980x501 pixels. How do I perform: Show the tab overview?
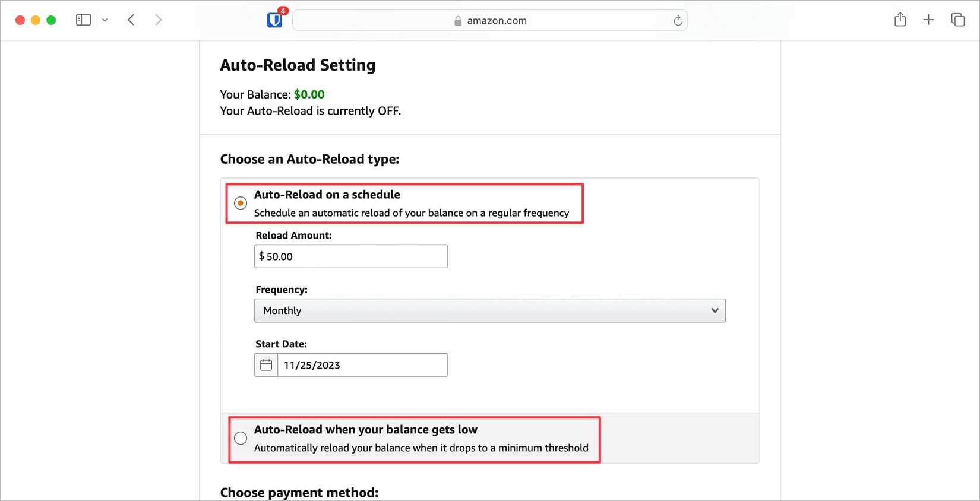tap(957, 20)
